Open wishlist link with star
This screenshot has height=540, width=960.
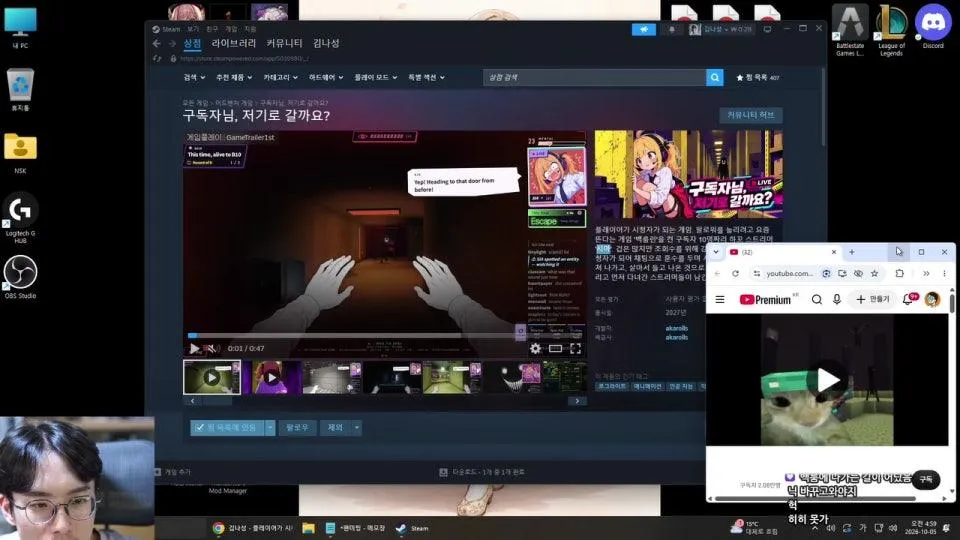[x=758, y=78]
